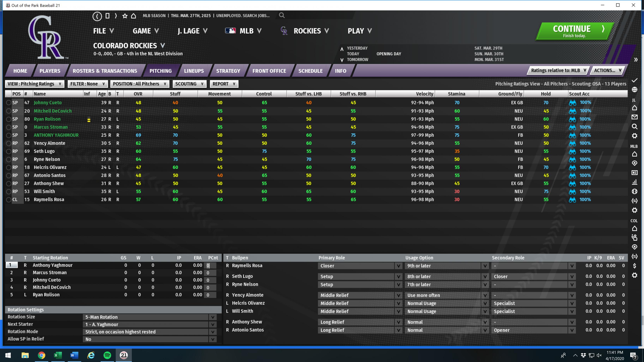Viewport: 644px width, 362px height.
Task: Select radio button for Seth Lugo
Action: [x=9, y=151]
